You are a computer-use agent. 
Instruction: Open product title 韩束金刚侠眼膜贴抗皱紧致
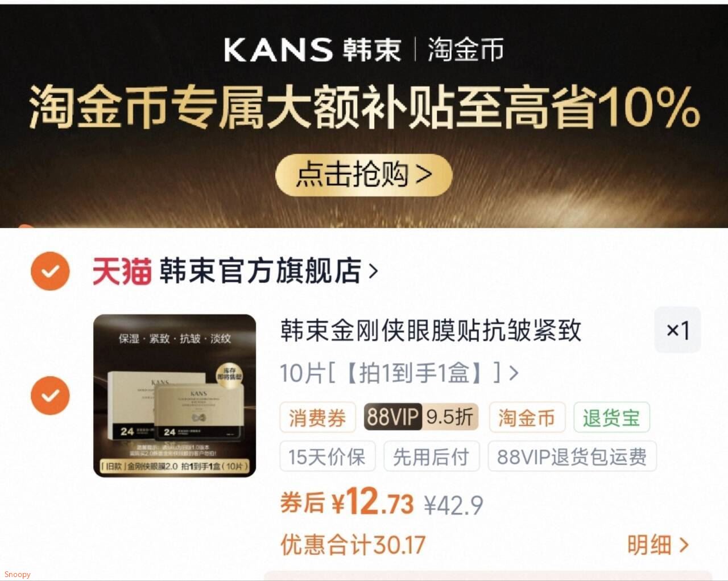tap(431, 330)
